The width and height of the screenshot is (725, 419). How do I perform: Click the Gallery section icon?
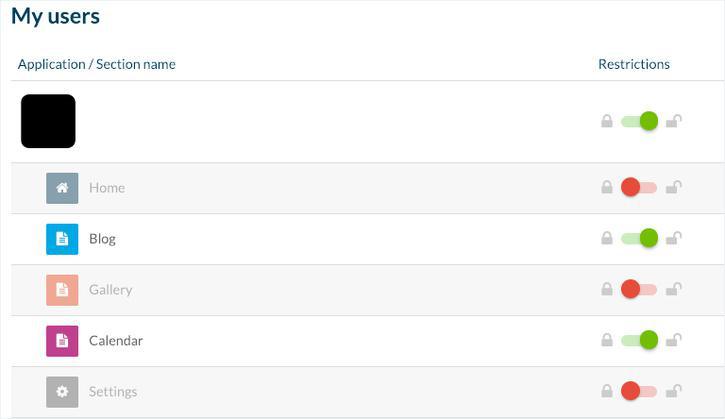point(62,290)
